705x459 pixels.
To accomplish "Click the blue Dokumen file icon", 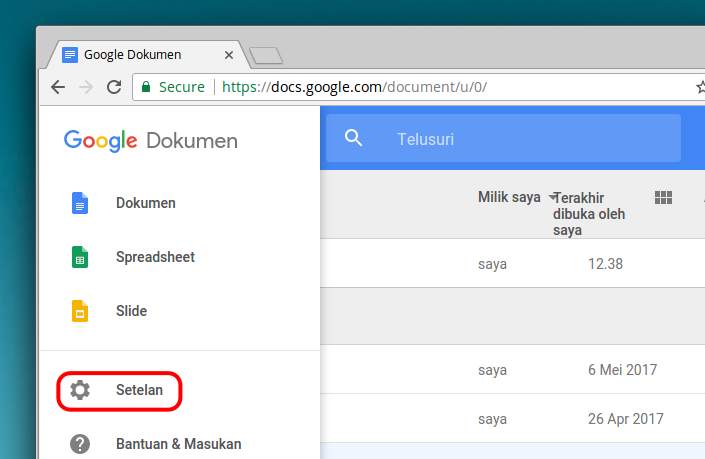I will (80, 203).
